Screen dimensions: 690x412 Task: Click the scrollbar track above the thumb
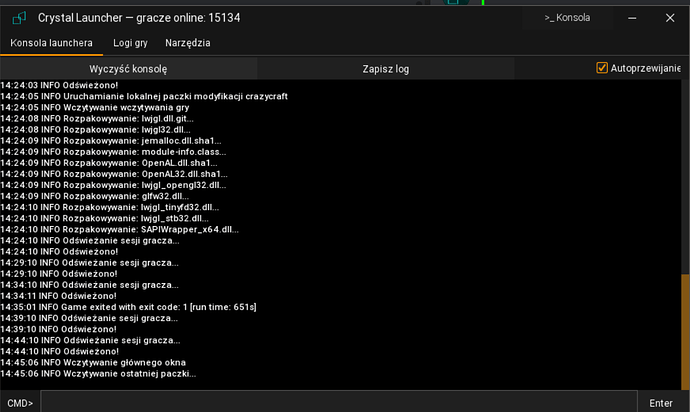[x=685, y=180]
